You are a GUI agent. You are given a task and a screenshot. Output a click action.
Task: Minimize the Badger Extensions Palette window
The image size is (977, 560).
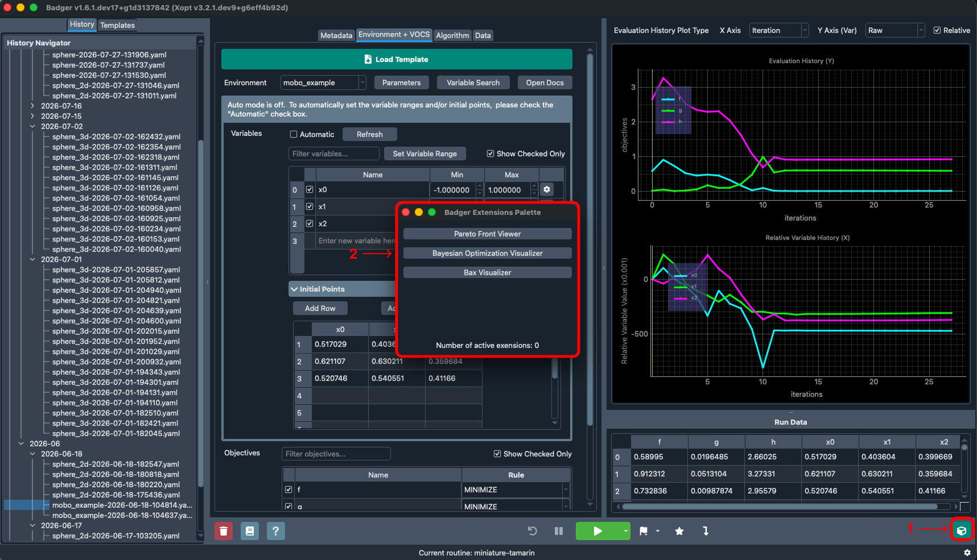coord(419,212)
